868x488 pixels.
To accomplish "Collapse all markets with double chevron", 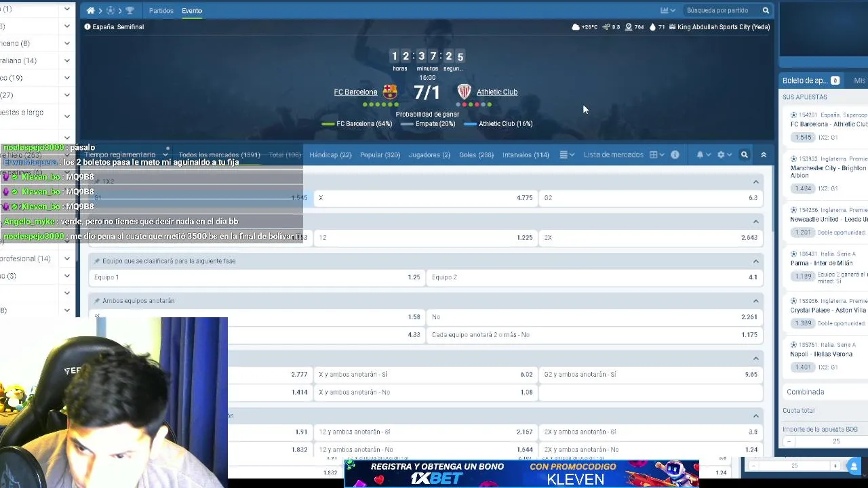I will click(x=764, y=155).
